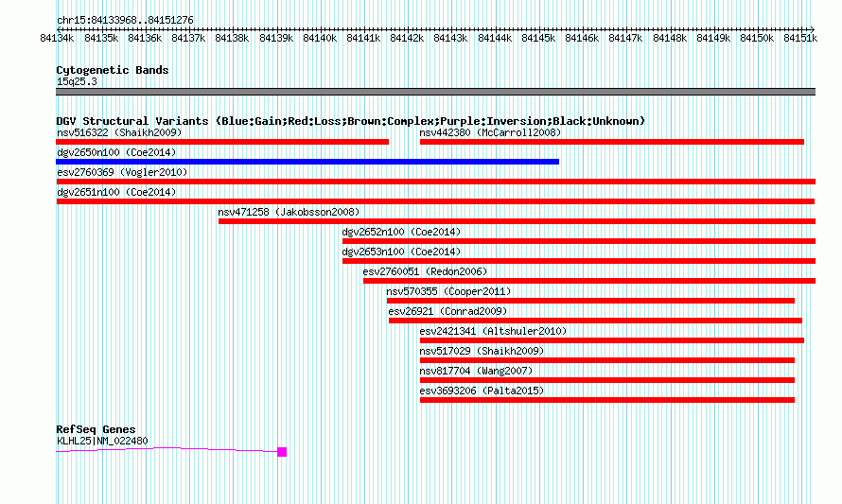842x504 pixels.
Task: Click the dgv2653n100 (Coe2014) label
Action: [x=401, y=252]
